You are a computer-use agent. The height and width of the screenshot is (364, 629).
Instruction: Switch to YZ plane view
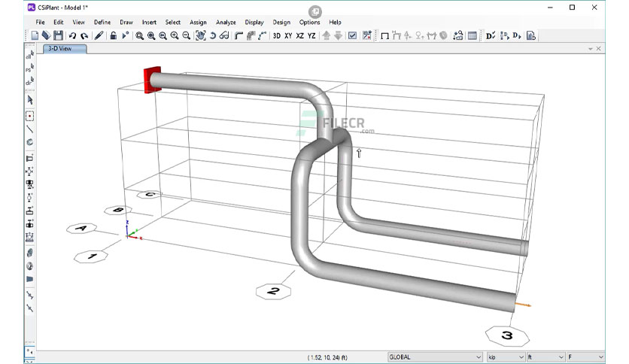pyautogui.click(x=311, y=35)
